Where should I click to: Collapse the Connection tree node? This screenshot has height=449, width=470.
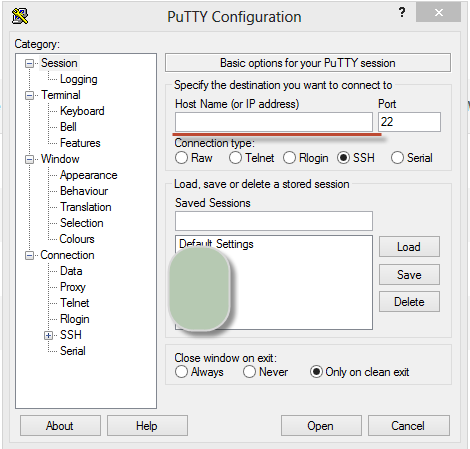(30, 256)
